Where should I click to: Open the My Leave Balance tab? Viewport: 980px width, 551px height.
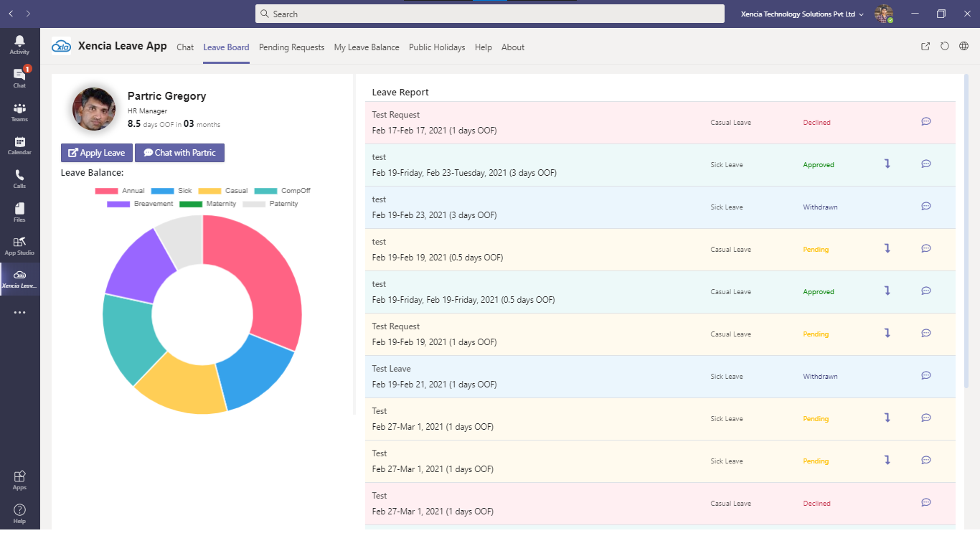tap(367, 47)
